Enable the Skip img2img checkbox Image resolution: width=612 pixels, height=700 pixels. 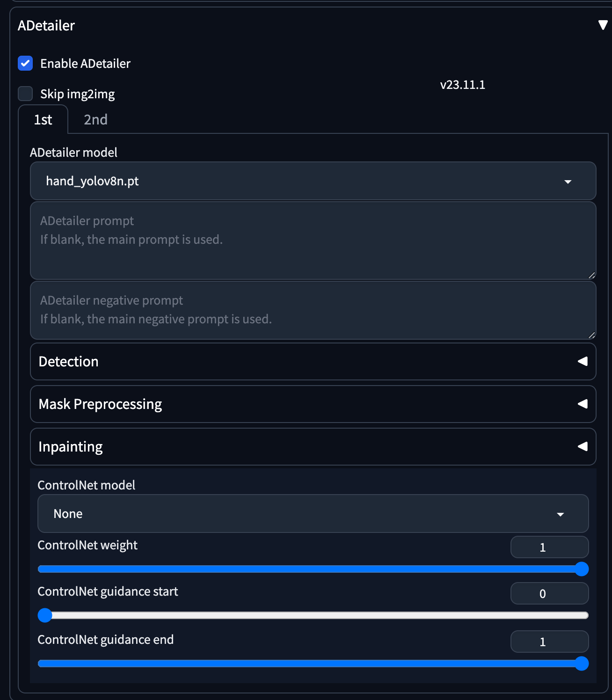pos(25,94)
